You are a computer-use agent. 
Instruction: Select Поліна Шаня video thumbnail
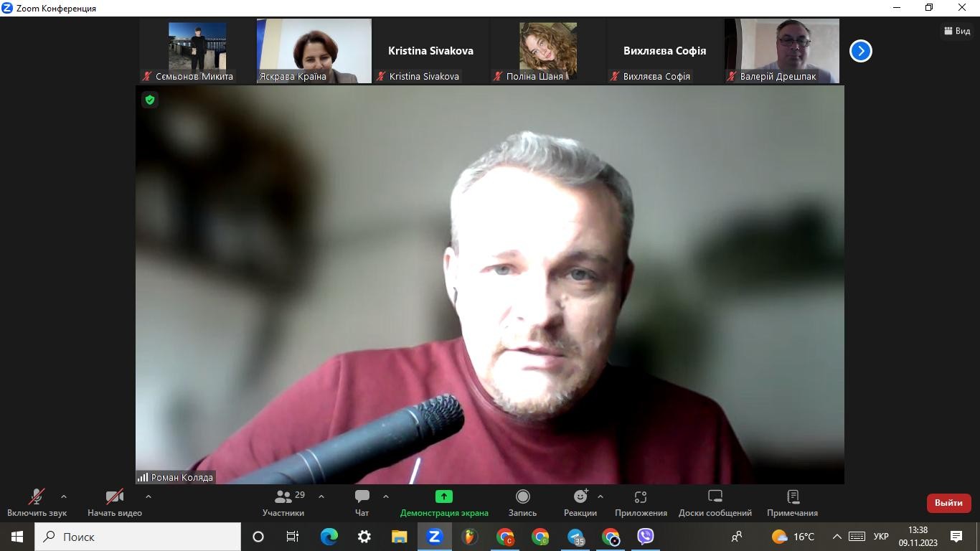coord(548,51)
